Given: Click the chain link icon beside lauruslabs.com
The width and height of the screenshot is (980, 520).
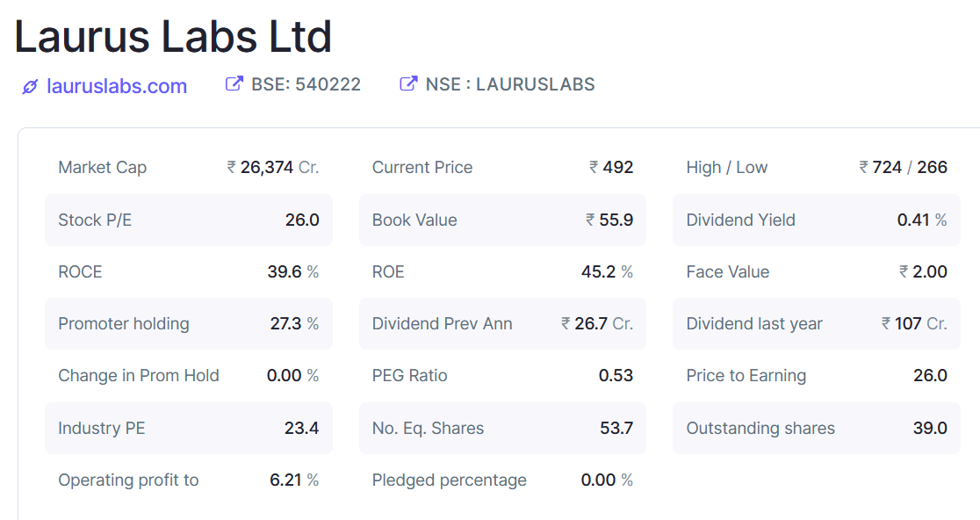Looking at the screenshot, I should 30,86.
